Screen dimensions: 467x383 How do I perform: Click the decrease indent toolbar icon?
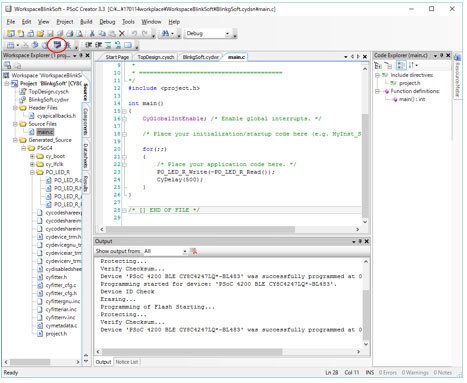[x=88, y=45]
